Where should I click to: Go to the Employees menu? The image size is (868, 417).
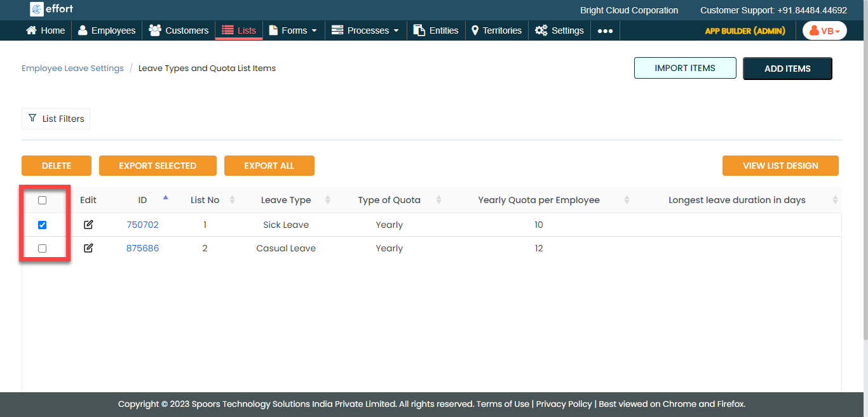(107, 30)
